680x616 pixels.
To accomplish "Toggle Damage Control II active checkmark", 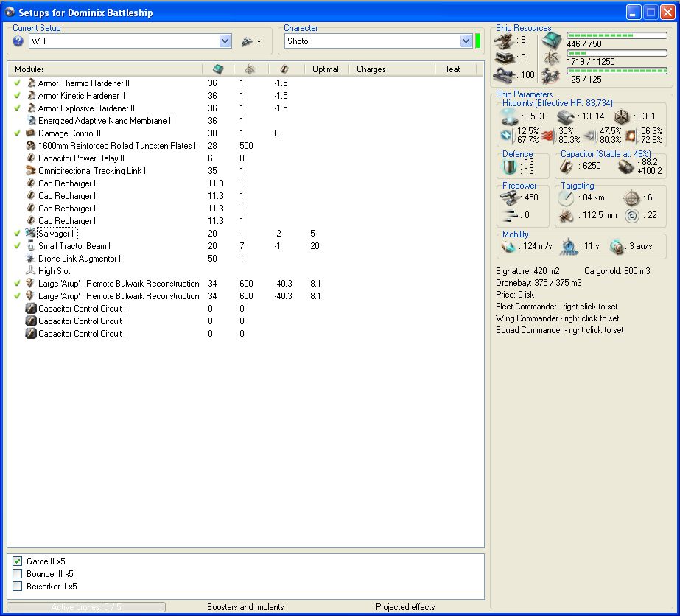I will click(x=18, y=133).
